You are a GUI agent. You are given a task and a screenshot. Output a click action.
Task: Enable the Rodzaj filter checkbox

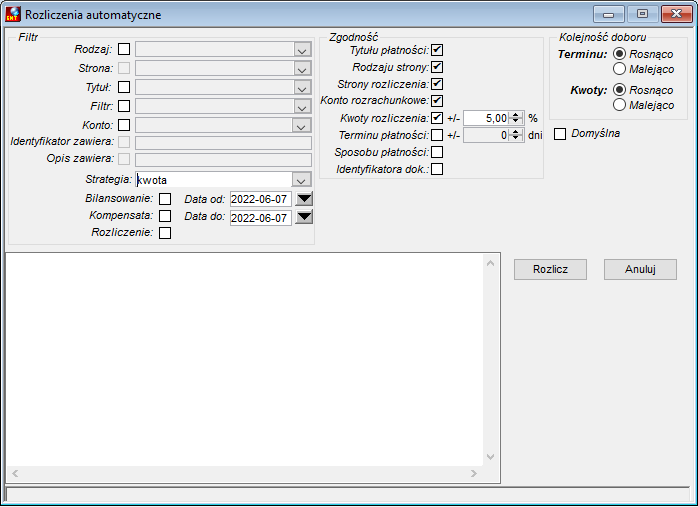click(x=124, y=49)
